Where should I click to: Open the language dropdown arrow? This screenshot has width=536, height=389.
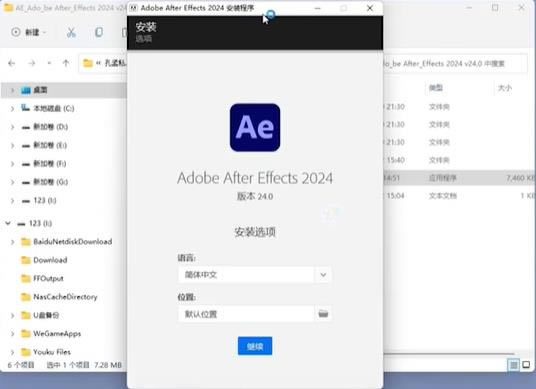click(x=323, y=275)
